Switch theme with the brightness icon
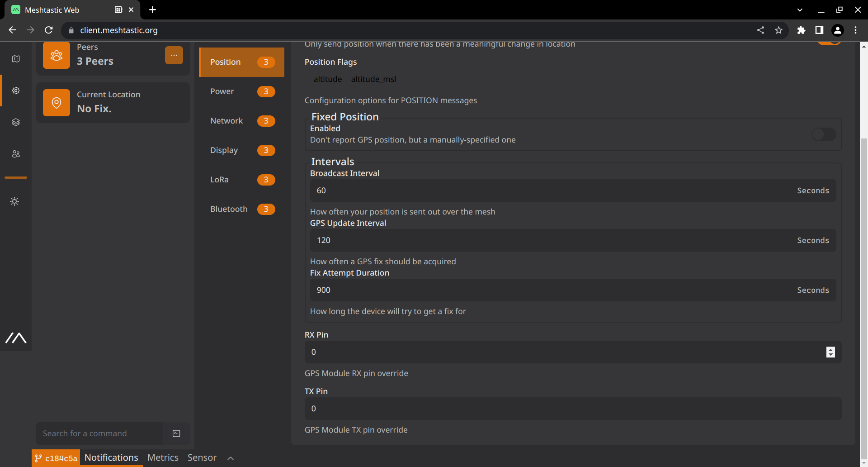Viewport: 868px width, 467px height. [14, 201]
